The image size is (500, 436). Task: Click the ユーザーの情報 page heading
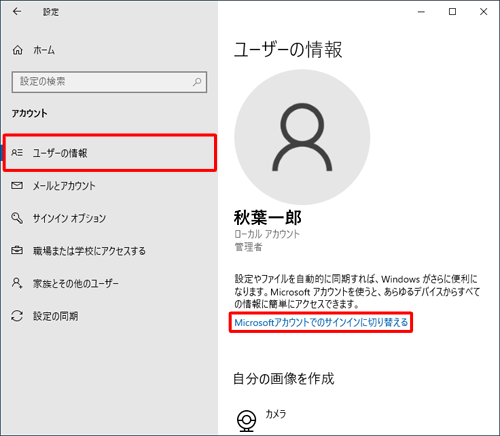pyautogui.click(x=288, y=50)
